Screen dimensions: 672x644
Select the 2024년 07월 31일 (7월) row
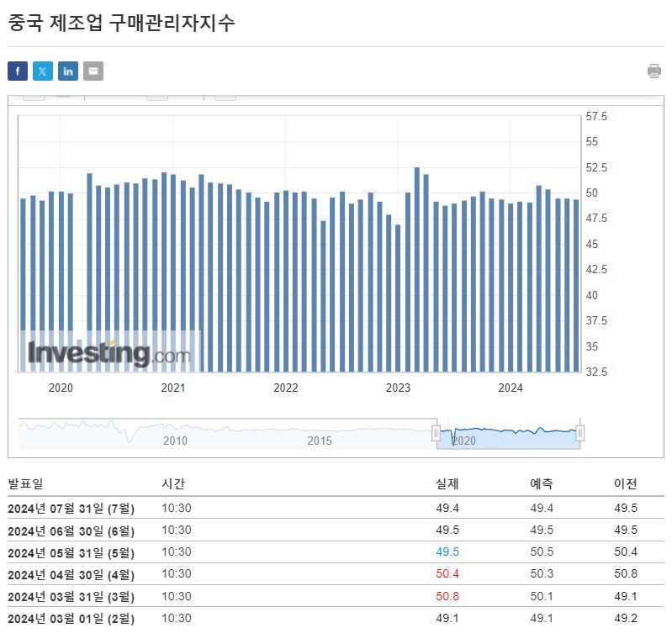pos(71,509)
